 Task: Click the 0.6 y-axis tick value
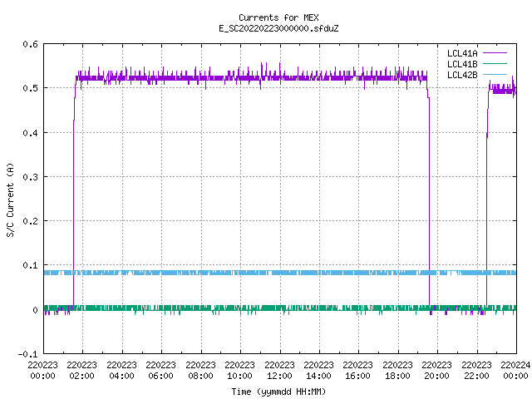(x=30, y=44)
